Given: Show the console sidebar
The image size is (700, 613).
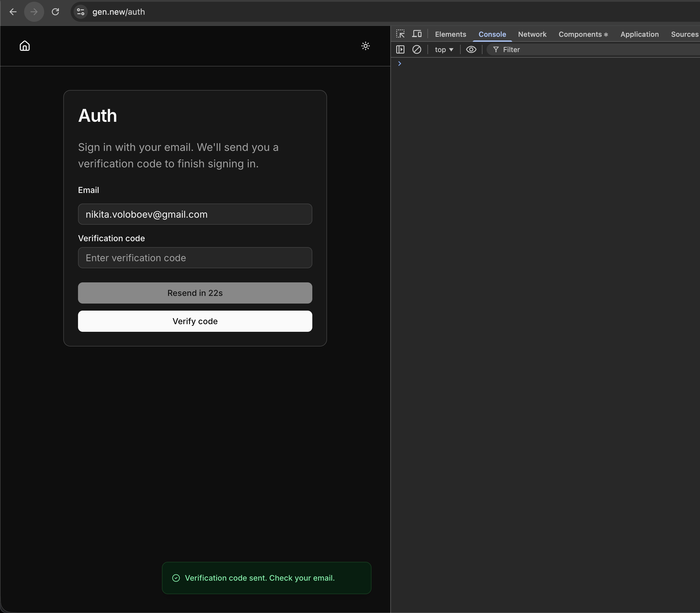Looking at the screenshot, I should [x=400, y=50].
